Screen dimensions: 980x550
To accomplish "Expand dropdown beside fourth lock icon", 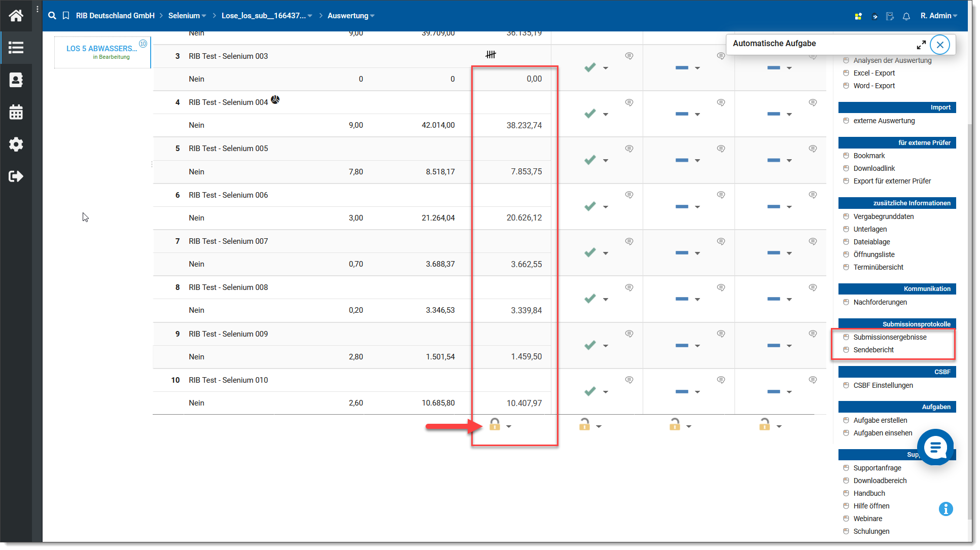I will coord(779,426).
